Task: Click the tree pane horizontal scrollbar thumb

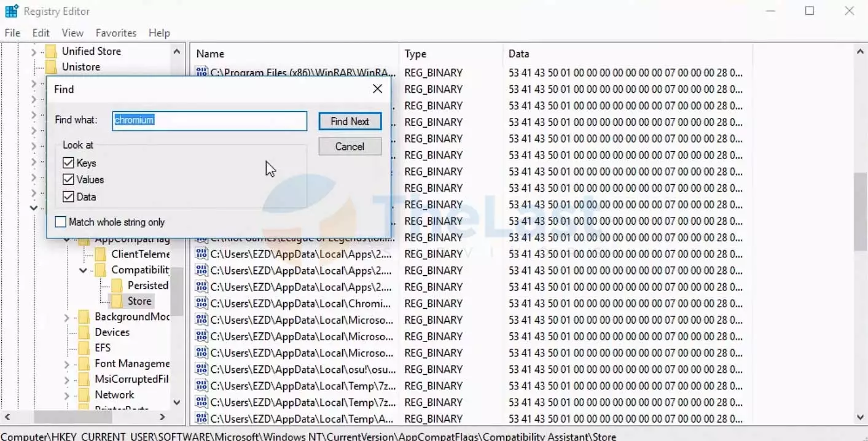Action: (74, 417)
